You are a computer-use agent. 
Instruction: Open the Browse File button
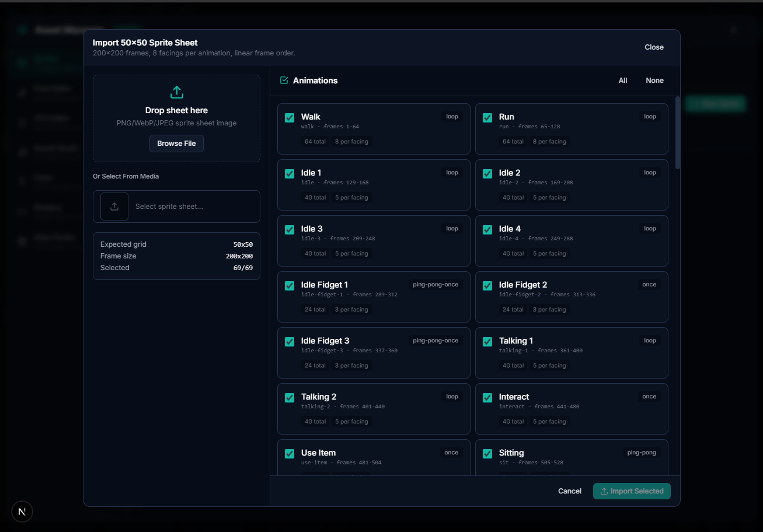coord(176,143)
